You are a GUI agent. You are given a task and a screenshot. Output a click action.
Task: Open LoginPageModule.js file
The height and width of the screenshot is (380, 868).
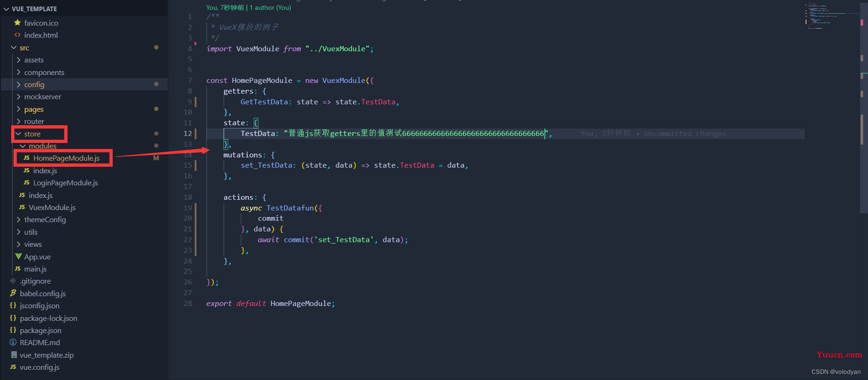[66, 183]
